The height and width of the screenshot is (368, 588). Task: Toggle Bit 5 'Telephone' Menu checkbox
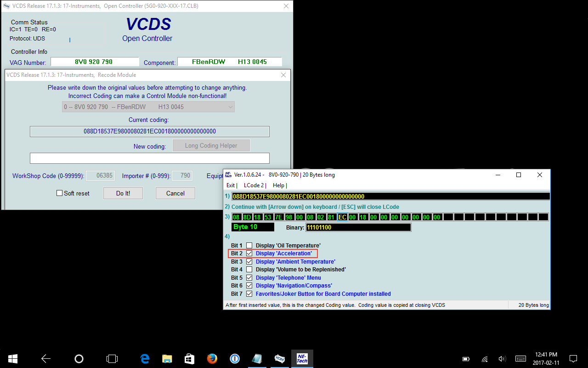(249, 278)
